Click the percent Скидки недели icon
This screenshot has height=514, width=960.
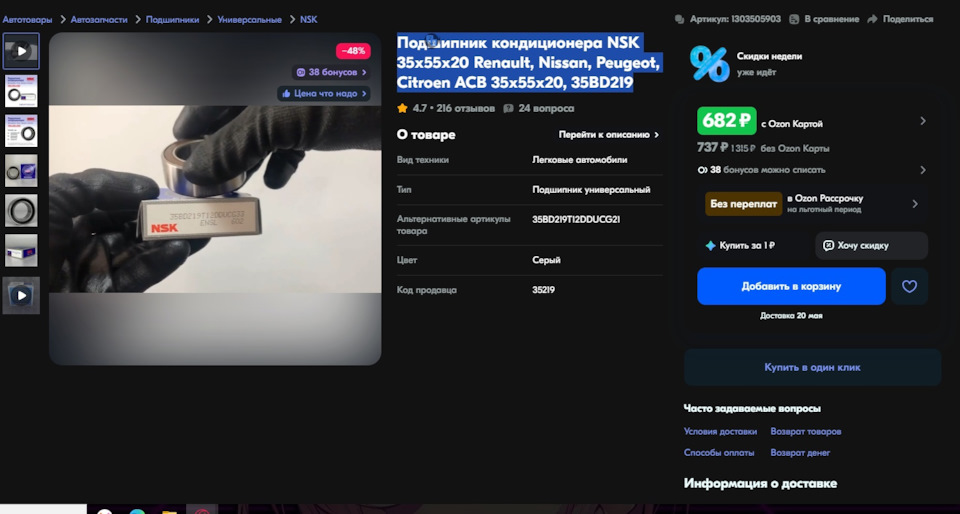coord(710,64)
